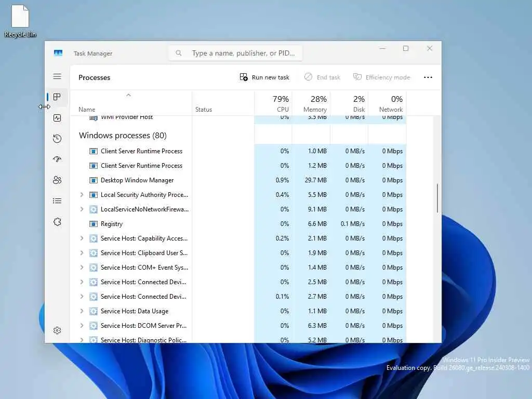Click the Service Host: Clipboard User gear icon
The width and height of the screenshot is (532, 399).
[94, 253]
